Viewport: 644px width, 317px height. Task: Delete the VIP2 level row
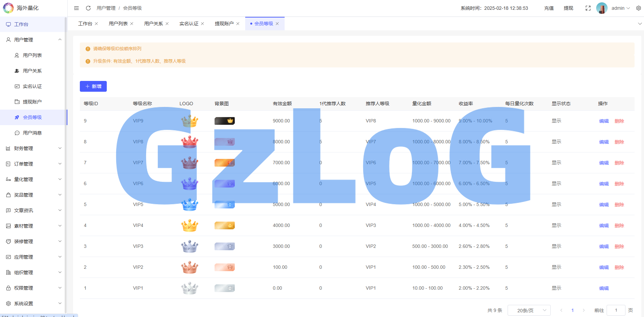(x=619, y=267)
